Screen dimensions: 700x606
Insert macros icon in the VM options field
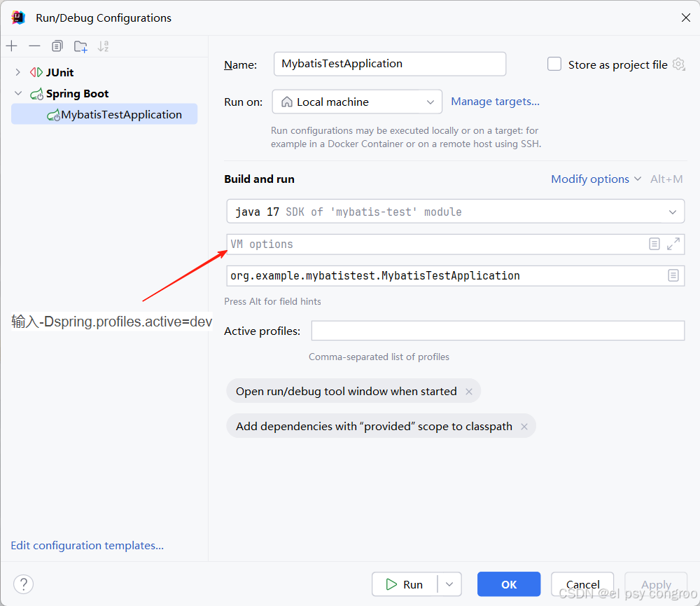(654, 244)
